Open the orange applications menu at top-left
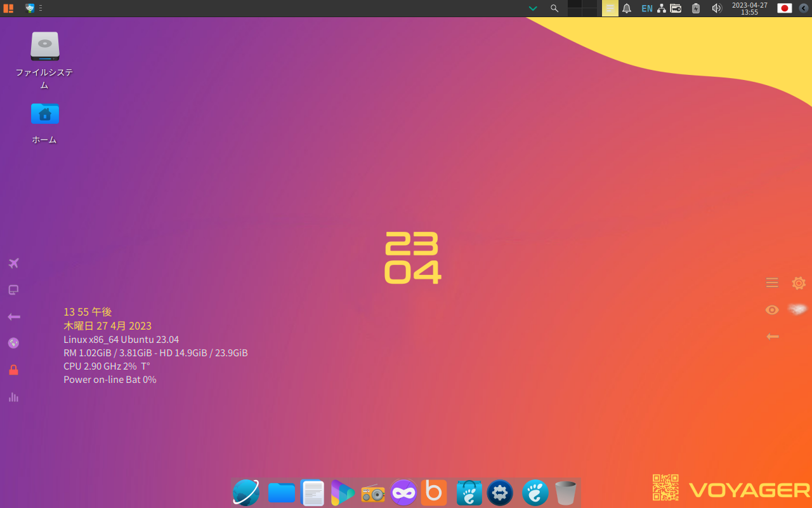 [x=8, y=8]
